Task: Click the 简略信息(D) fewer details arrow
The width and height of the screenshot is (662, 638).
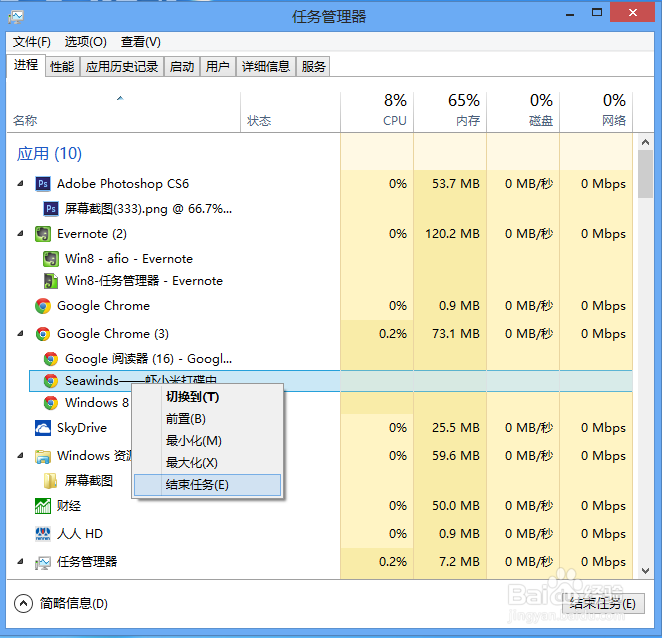Action: 23,604
